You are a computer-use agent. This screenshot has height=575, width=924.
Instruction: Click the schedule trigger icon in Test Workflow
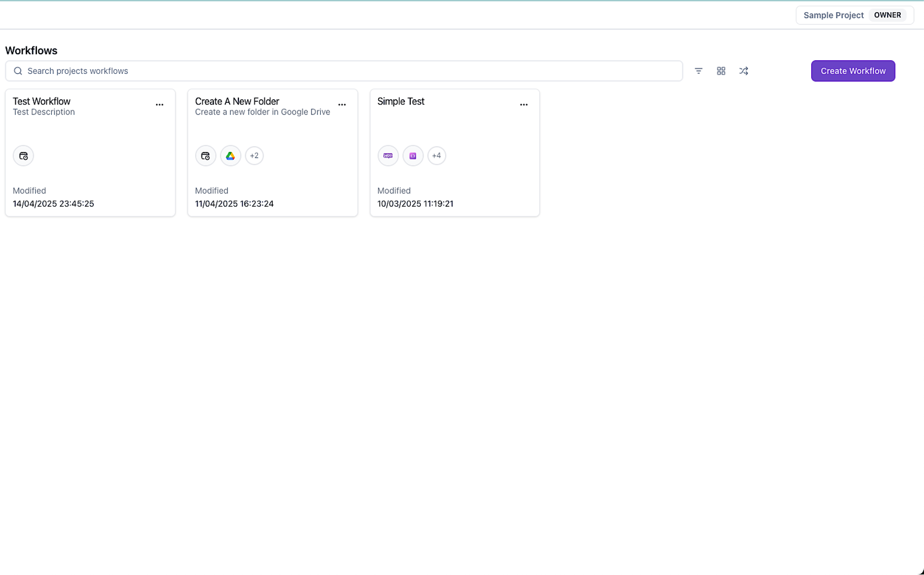(23, 156)
